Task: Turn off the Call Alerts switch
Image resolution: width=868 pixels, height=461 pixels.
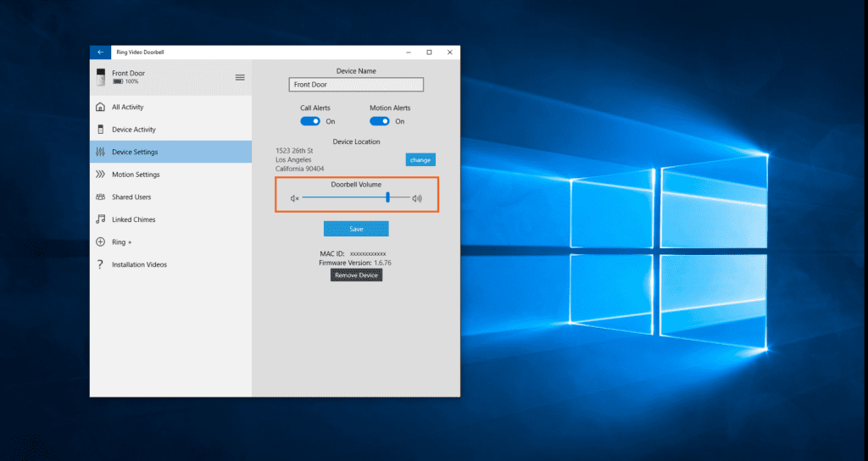Action: point(310,121)
